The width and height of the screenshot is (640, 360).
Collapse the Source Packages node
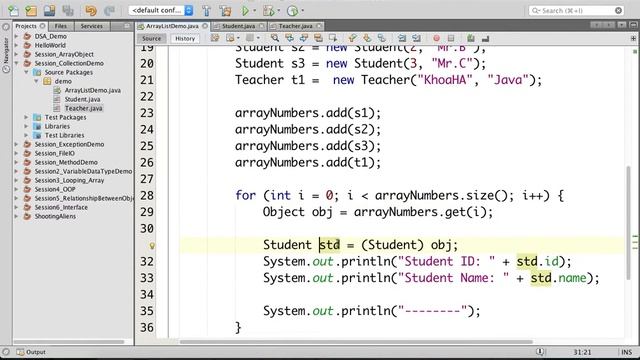(x=26, y=72)
